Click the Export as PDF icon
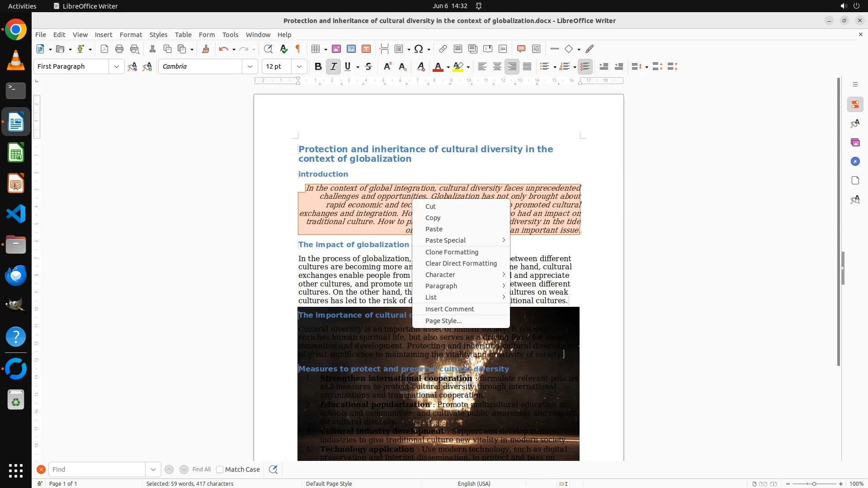868x488 pixels. pyautogui.click(x=104, y=49)
